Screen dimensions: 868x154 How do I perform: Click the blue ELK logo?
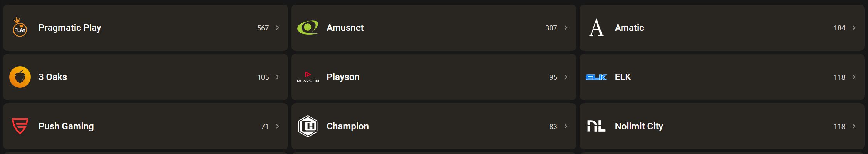(596, 77)
